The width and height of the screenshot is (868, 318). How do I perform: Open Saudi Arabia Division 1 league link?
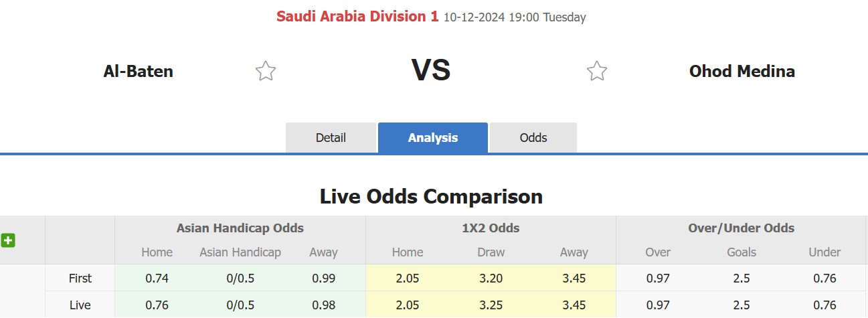357,17
